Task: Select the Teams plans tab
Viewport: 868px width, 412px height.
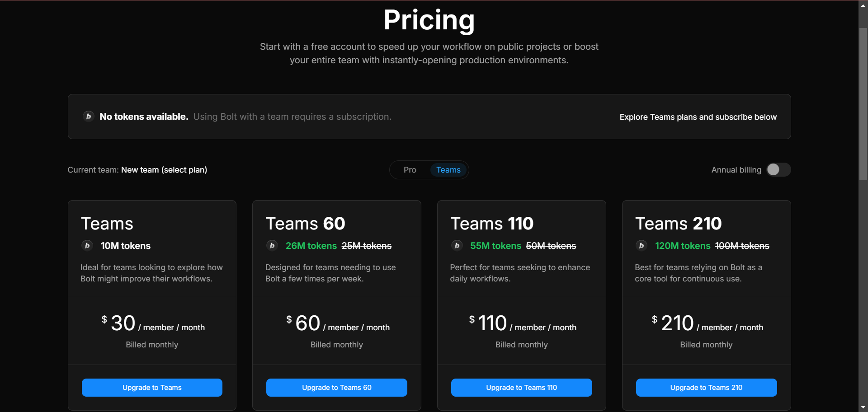Action: (448, 170)
